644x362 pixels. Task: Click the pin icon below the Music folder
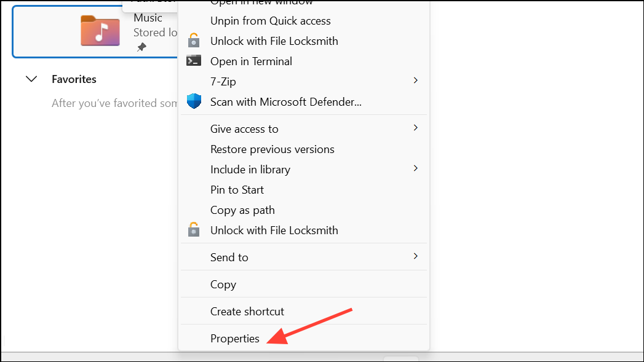click(141, 46)
